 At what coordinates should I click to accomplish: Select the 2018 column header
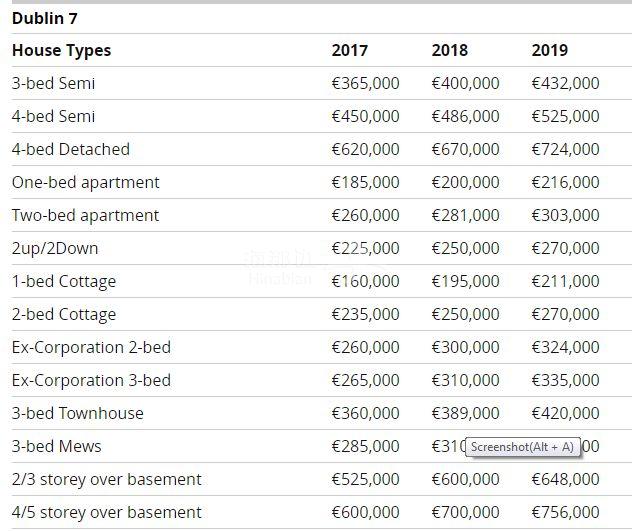click(x=449, y=50)
